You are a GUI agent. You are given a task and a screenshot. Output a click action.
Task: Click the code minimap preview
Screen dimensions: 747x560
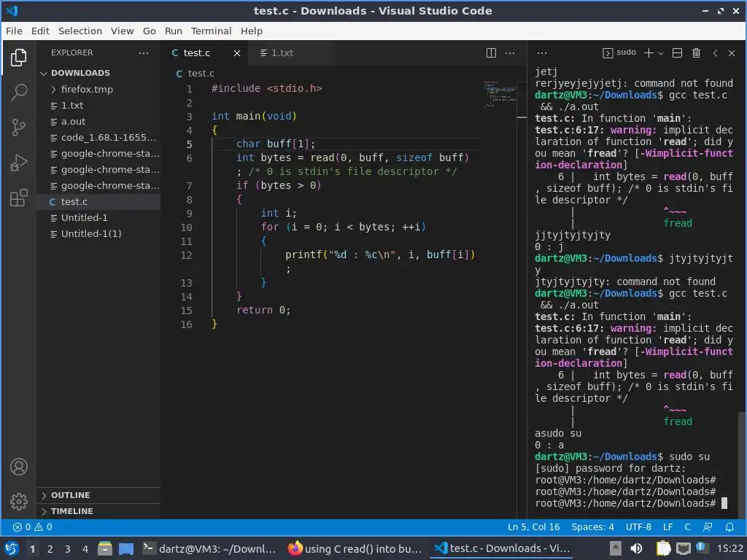pyautogui.click(x=500, y=94)
